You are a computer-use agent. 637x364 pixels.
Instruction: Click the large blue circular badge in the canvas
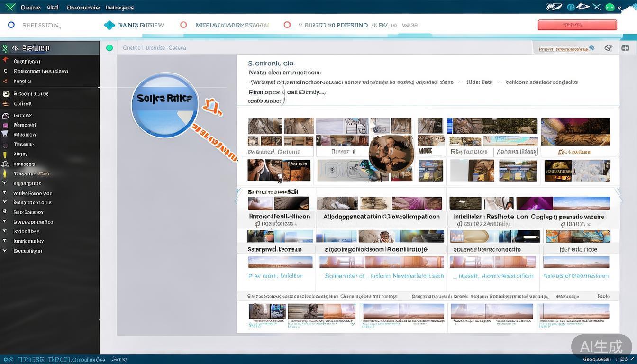(164, 105)
